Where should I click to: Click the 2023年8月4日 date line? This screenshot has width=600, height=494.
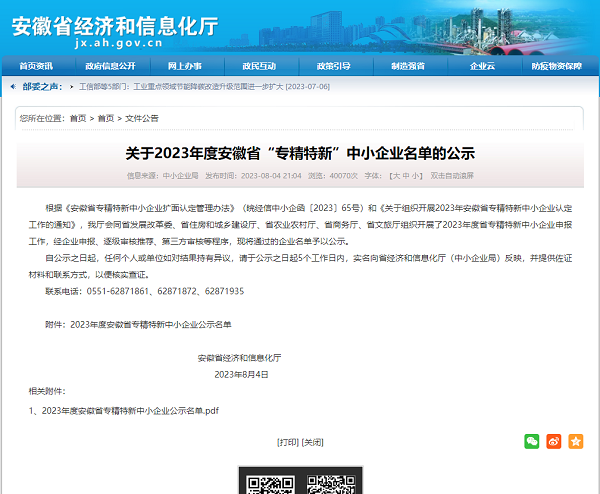241,375
